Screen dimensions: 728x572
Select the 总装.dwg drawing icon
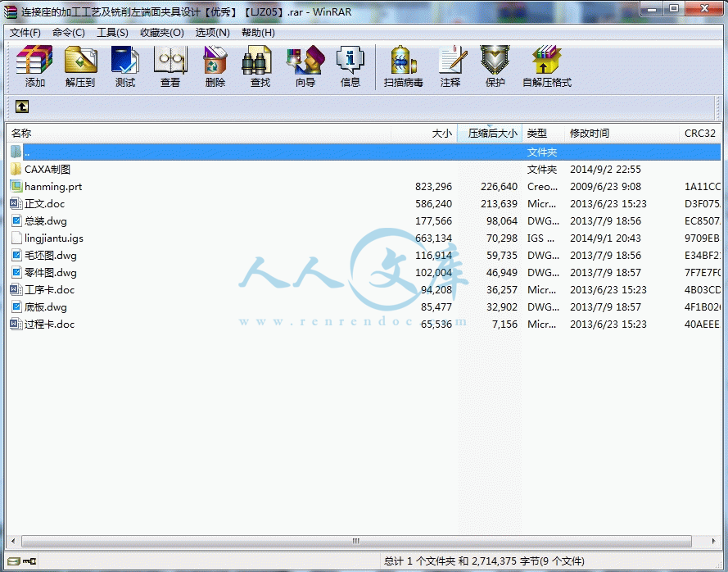(x=16, y=220)
